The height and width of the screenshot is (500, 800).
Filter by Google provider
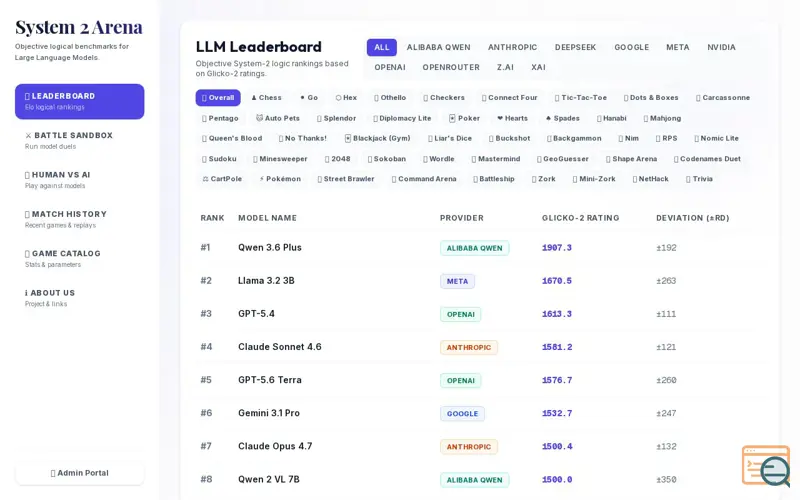pos(632,47)
